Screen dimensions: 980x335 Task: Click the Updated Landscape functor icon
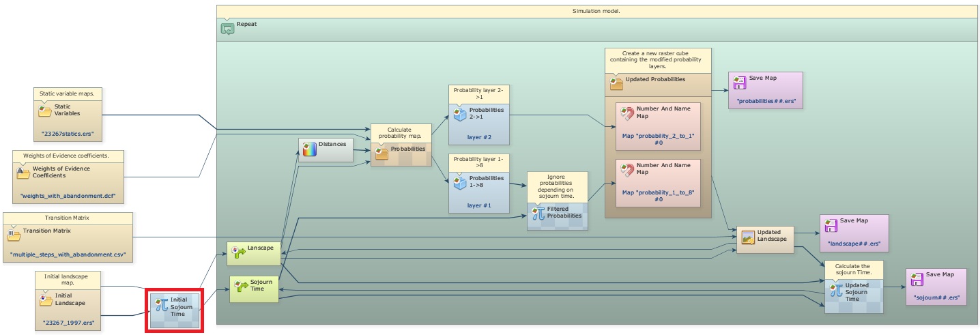tap(748, 237)
